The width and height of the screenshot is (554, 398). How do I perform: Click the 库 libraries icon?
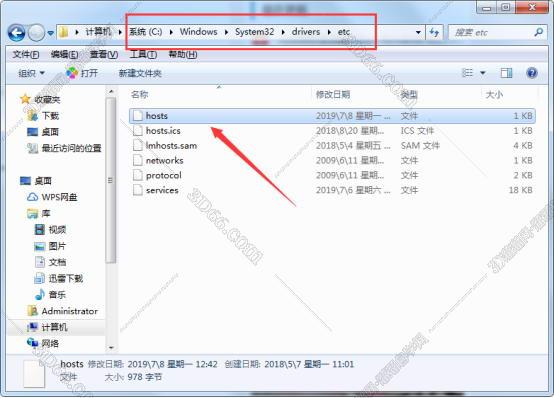click(33, 213)
